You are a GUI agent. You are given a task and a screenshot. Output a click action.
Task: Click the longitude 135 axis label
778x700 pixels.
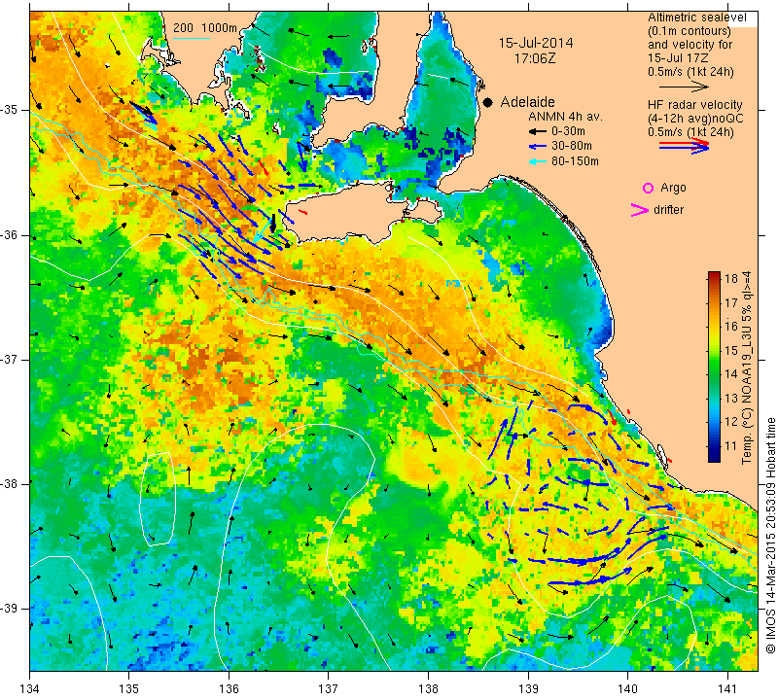pyautogui.click(x=129, y=689)
